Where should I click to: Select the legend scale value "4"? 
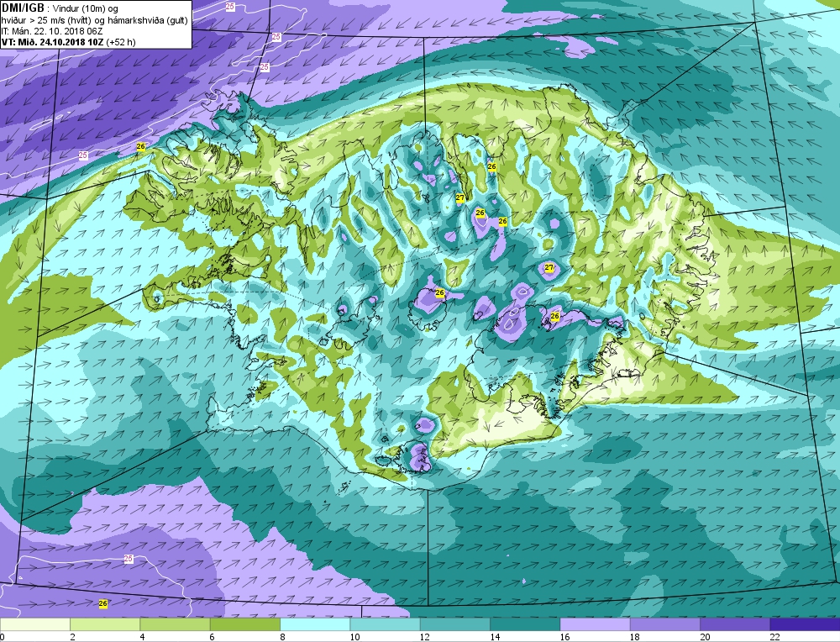click(143, 637)
